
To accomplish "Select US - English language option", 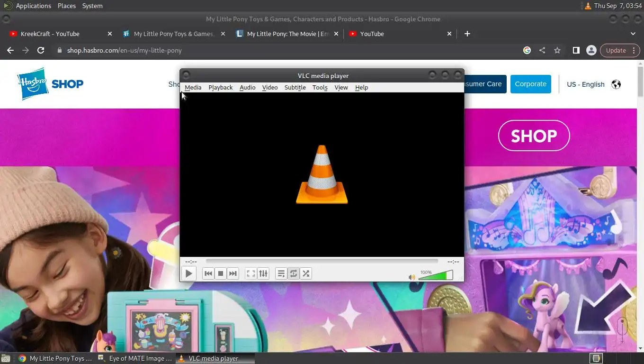I will click(586, 84).
